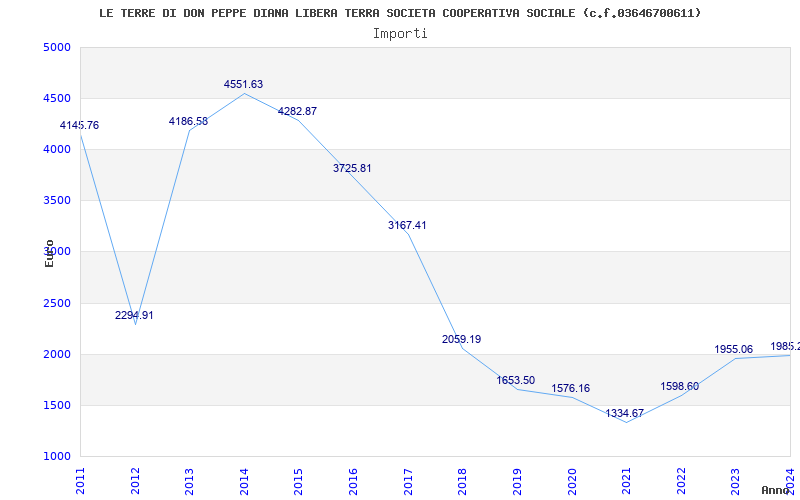800x500 pixels.
Task: Select the 2059.19 data label for 2018
Action: pyautogui.click(x=462, y=339)
